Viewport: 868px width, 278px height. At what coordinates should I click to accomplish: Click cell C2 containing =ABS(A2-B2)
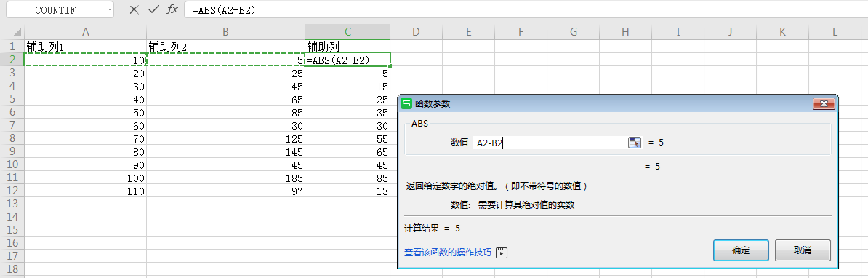pos(347,60)
